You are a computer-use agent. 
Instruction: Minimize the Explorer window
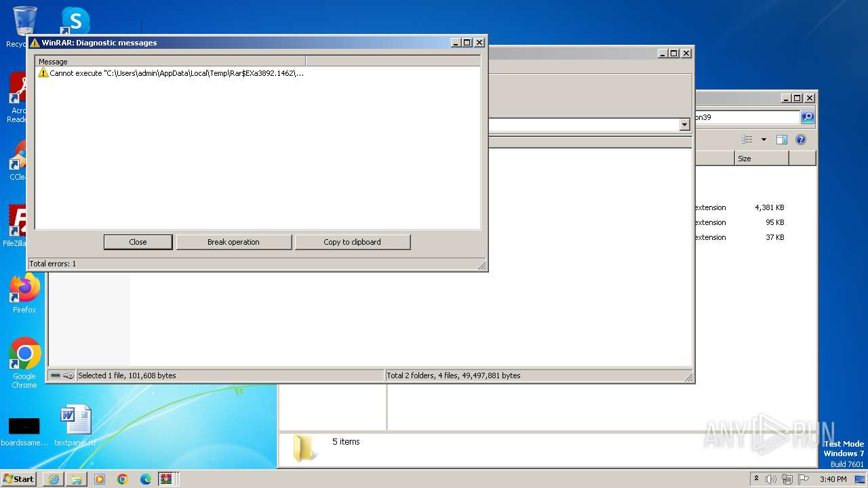pyautogui.click(x=786, y=98)
